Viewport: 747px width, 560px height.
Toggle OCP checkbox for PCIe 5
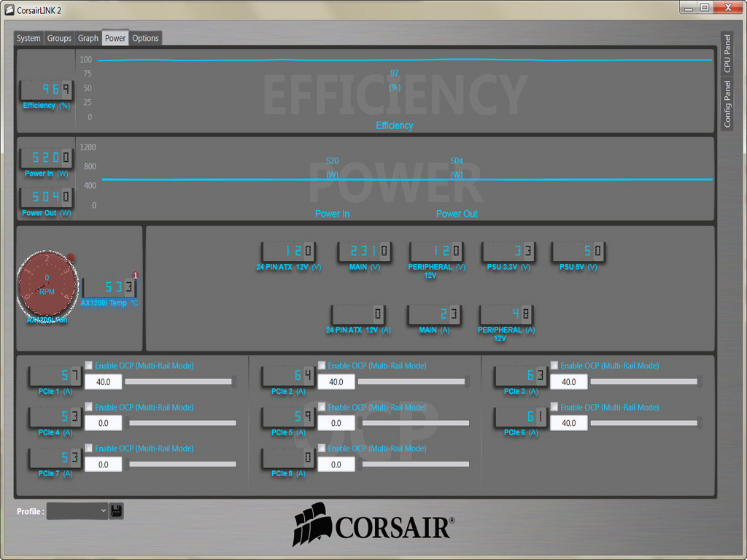(x=322, y=406)
